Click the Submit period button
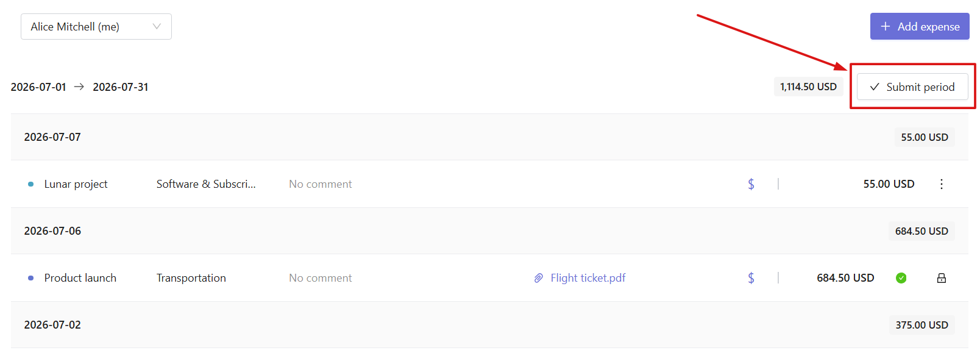 point(912,87)
